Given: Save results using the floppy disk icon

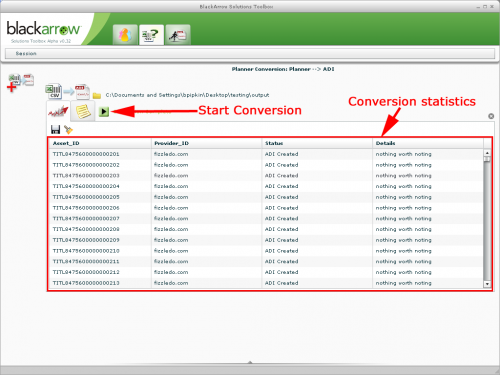Looking at the screenshot, I should [x=55, y=130].
